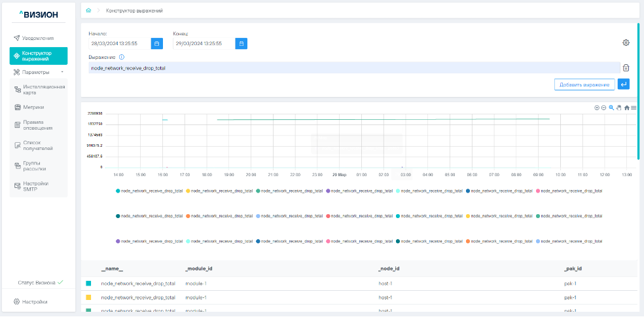Toggle the yellow legend series in first row

click(x=188, y=191)
